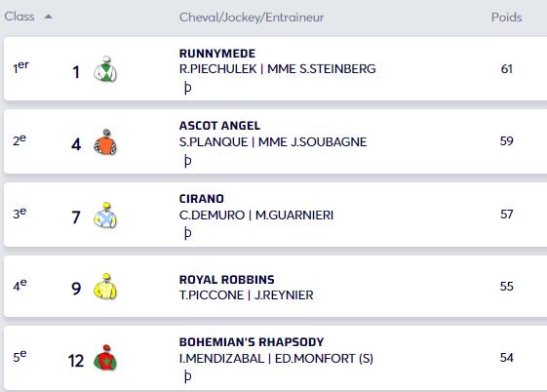The image size is (547, 392).
Task: Click the blinkers symbol under Cirano
Action: coord(187,233)
